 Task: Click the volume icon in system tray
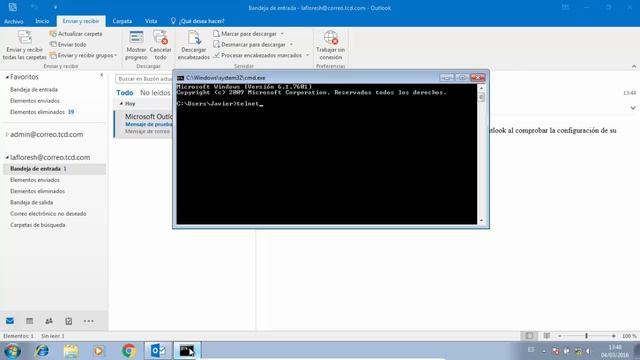pyautogui.click(x=588, y=351)
